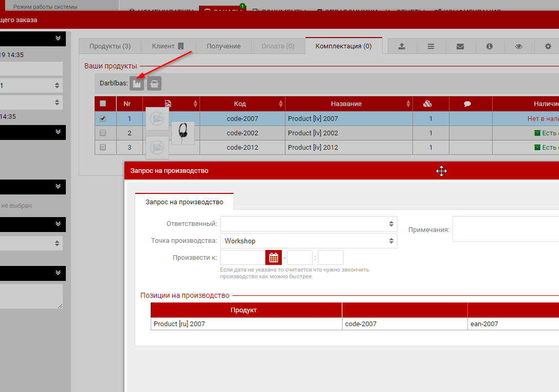Click the production request factory icon
This screenshot has width=559, height=392.
[x=137, y=83]
